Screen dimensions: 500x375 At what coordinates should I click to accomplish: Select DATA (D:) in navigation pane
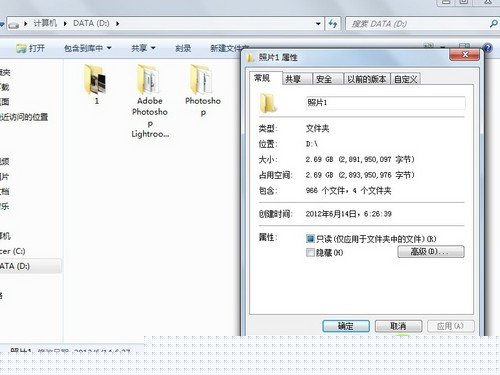point(30,266)
